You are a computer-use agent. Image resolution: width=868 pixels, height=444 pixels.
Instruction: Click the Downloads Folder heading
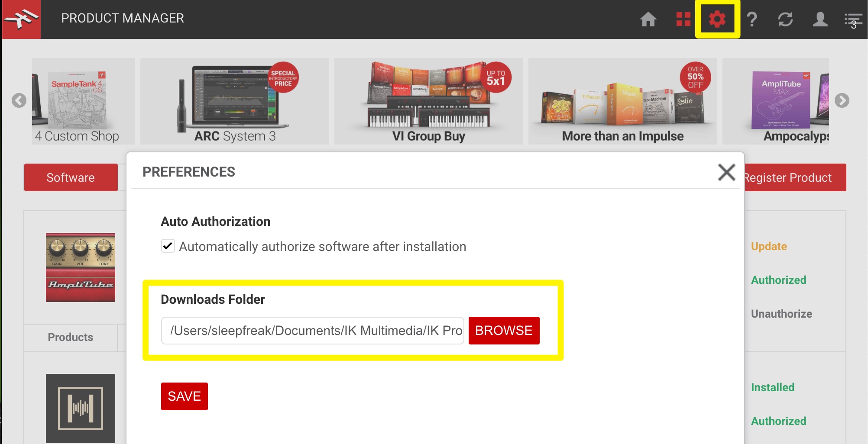click(x=213, y=299)
